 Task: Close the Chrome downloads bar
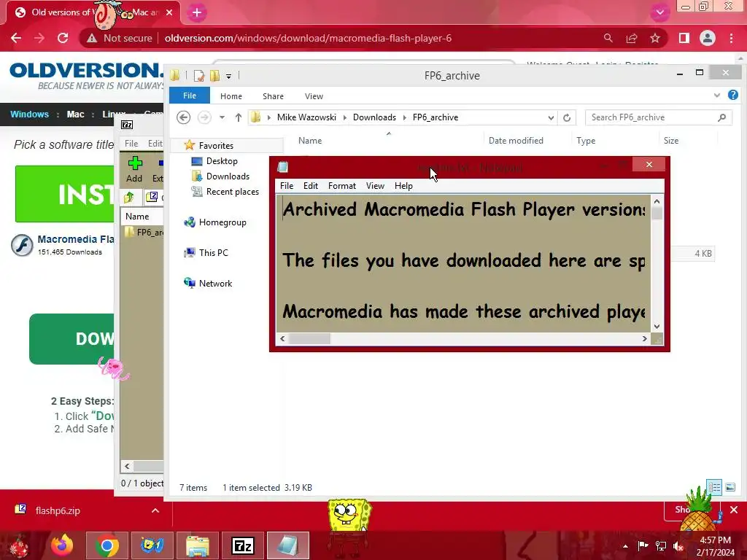pos(734,510)
